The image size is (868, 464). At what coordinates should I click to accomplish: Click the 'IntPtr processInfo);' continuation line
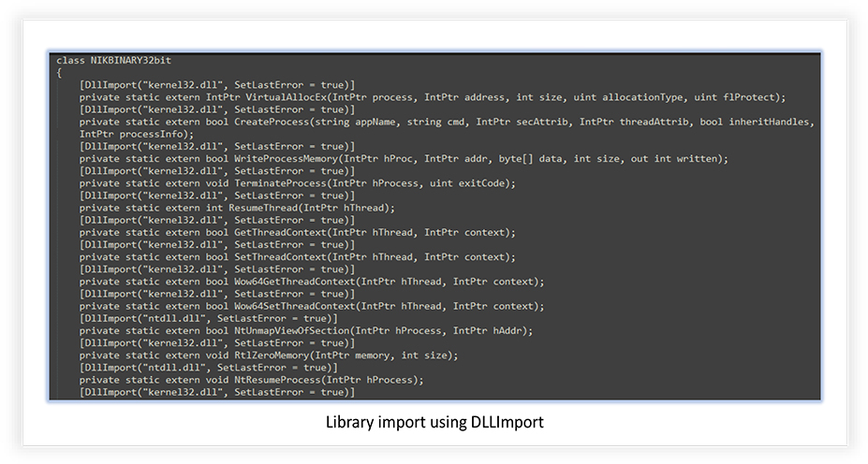tap(137, 134)
